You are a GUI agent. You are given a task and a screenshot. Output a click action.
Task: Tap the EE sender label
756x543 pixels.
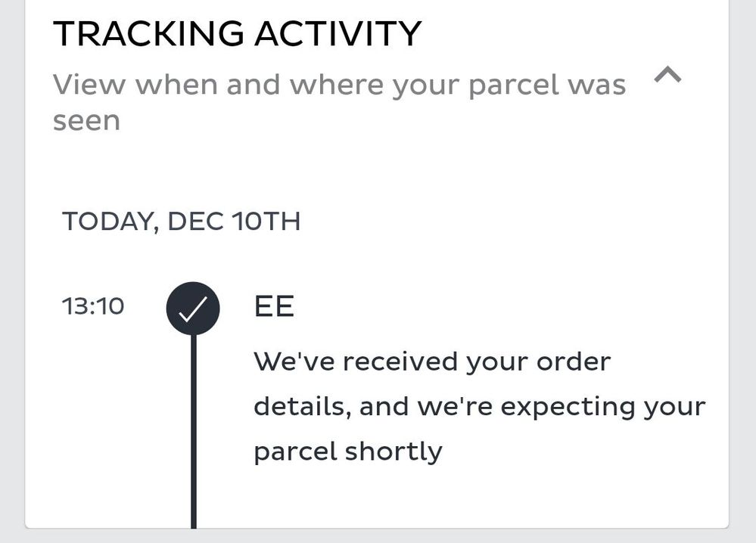(x=274, y=308)
